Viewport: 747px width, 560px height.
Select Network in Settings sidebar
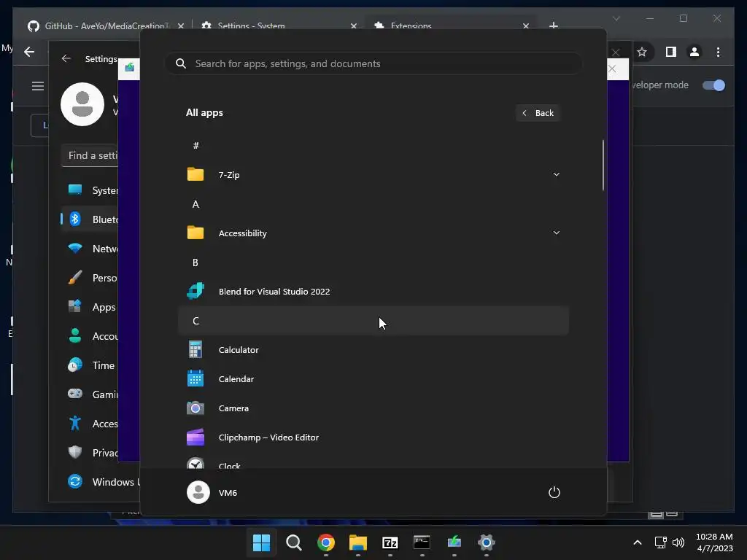(90, 249)
